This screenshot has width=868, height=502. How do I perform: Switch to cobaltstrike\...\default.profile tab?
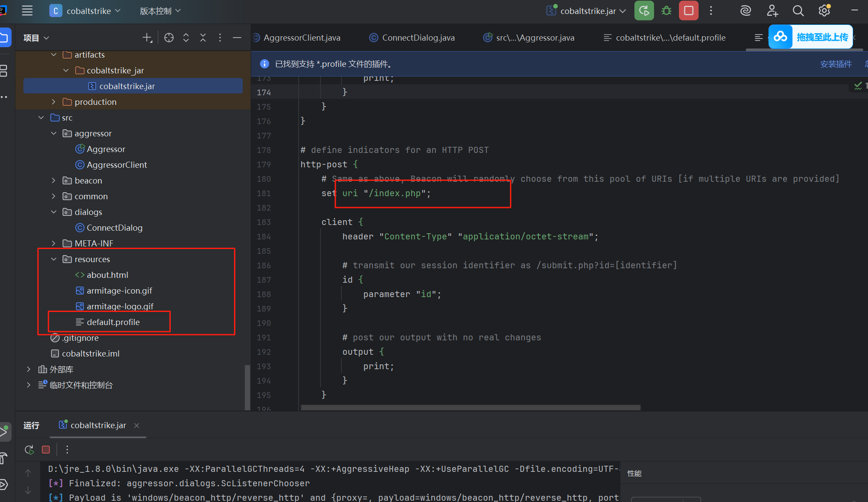(x=665, y=38)
